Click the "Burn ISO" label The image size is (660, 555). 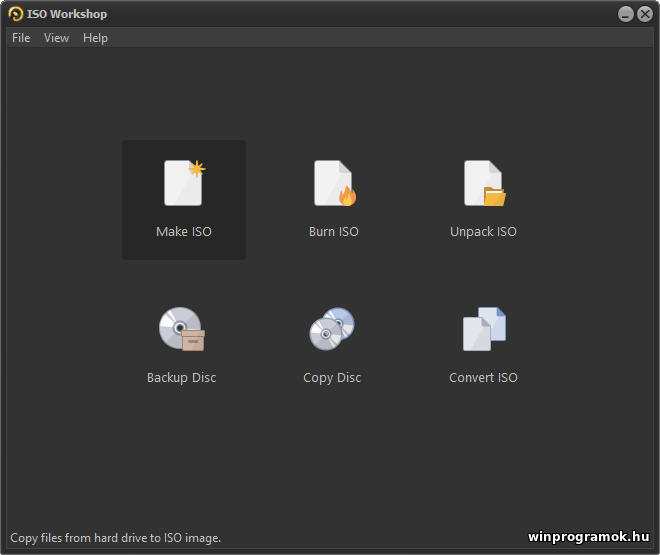(x=334, y=231)
